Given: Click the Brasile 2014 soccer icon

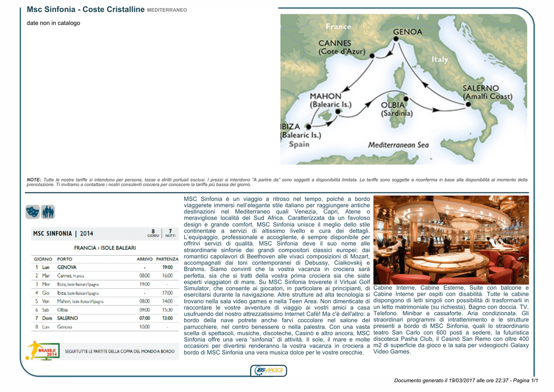Looking at the screenshot, I should (43, 351).
